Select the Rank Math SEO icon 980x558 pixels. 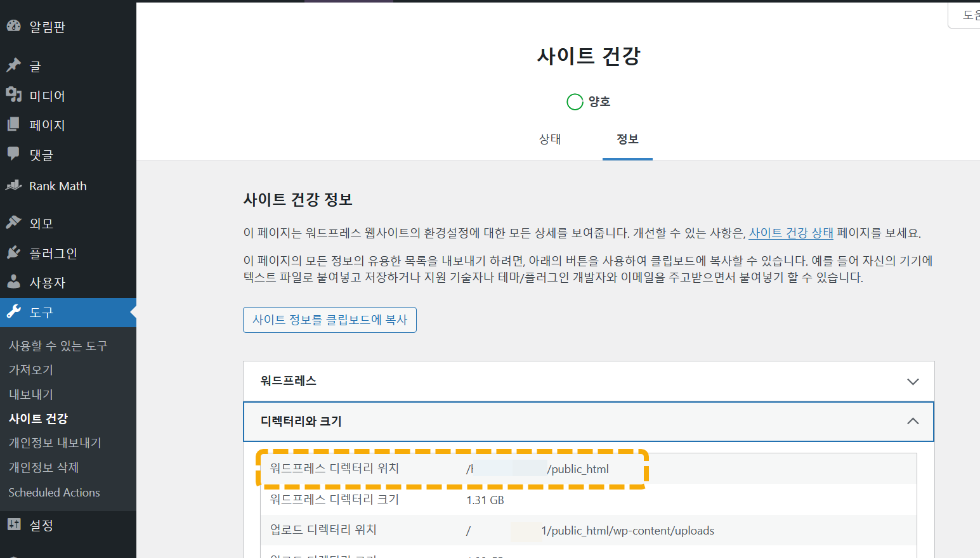click(x=13, y=185)
